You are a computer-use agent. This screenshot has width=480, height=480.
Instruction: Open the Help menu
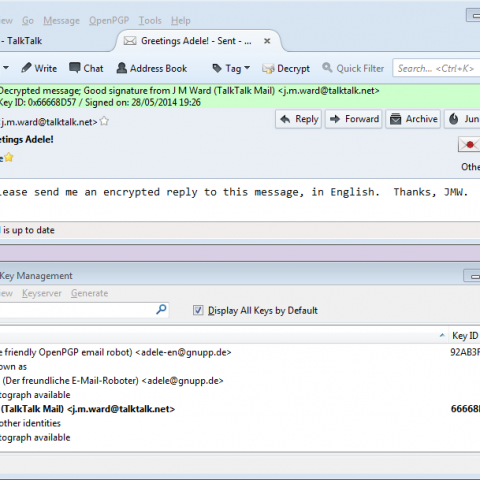pos(181,21)
